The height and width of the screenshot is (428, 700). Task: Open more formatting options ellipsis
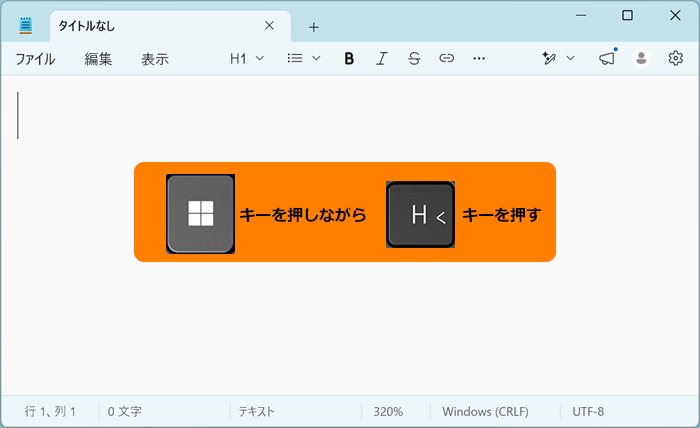(479, 58)
